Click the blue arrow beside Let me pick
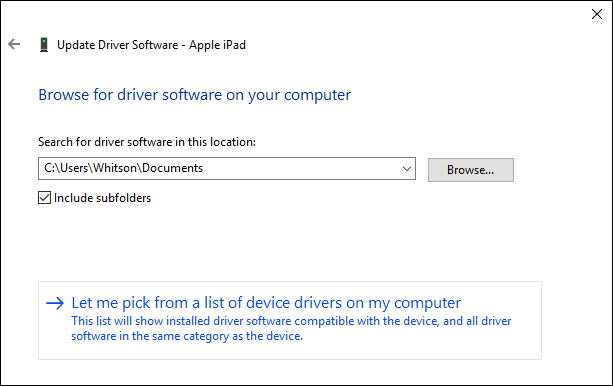Screen dimensions: 613x386 pyautogui.click(x=55, y=303)
